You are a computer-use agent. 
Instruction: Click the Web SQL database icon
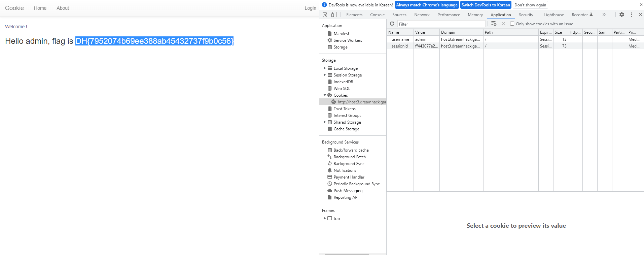(330, 88)
